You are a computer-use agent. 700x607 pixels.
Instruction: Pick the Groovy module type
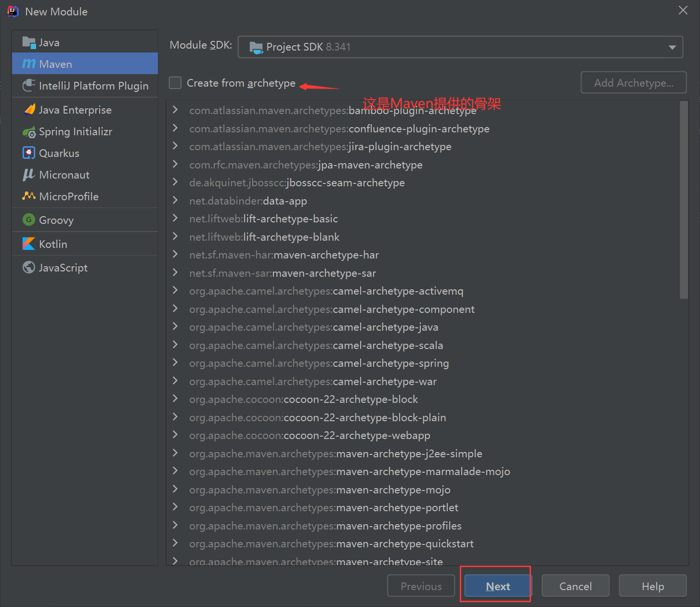coord(85,220)
